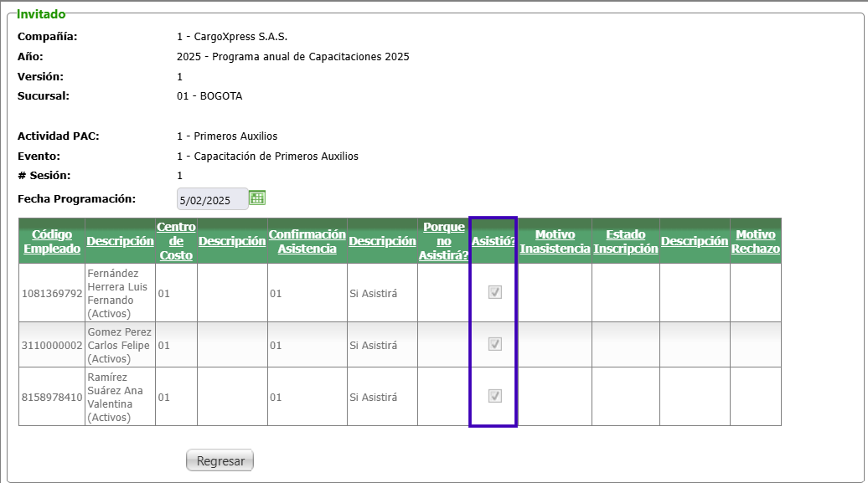Click '1 - Capacitación de Primeros Auxilios'
The width and height of the screenshot is (868, 483).
[267, 156]
